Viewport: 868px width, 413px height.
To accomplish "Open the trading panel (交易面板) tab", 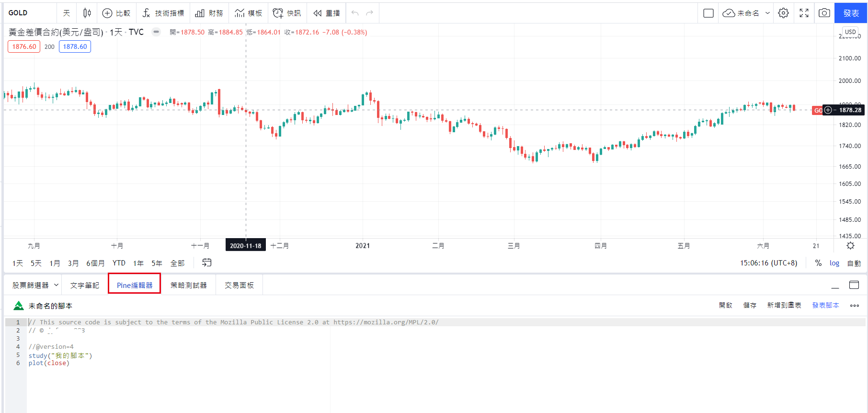I will pyautogui.click(x=239, y=285).
